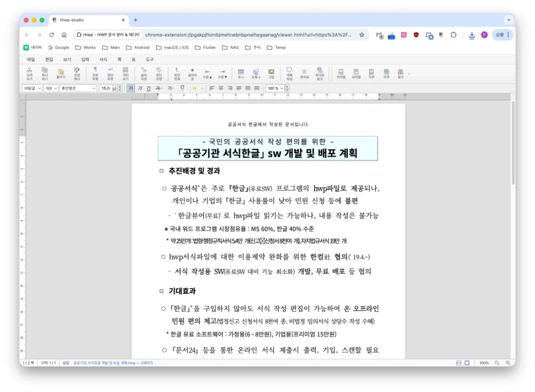Insert a hyperlink (하이퍼링크)
Screen dimensions: 535x392
pos(320,74)
